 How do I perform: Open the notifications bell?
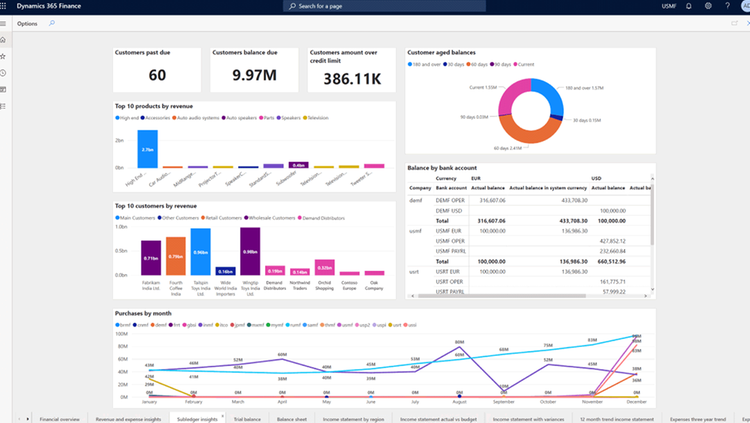(689, 6)
